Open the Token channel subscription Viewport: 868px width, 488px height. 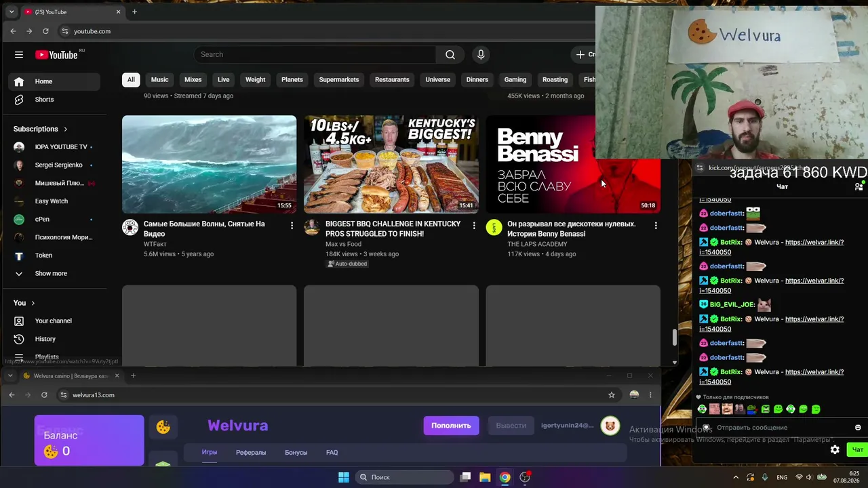tap(54, 256)
